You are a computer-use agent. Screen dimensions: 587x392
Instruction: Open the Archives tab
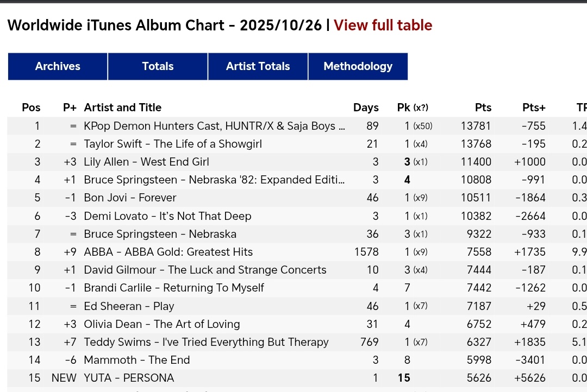coord(58,67)
